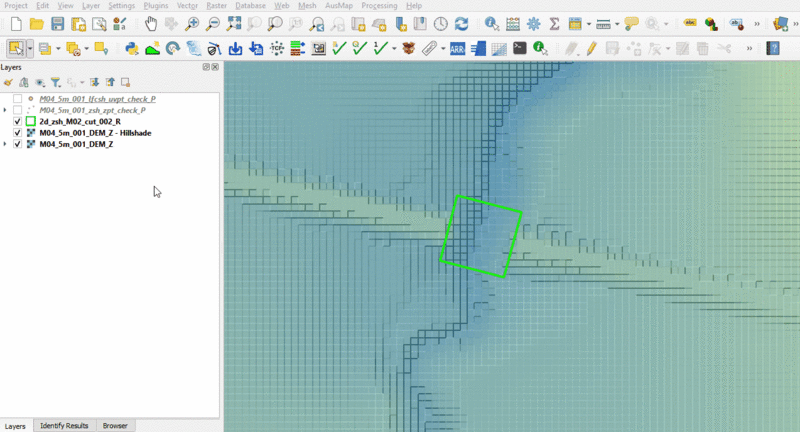
Task: Enable the M04_5m_001_lfcsh_uvpt_check_P layer
Action: 18,99
